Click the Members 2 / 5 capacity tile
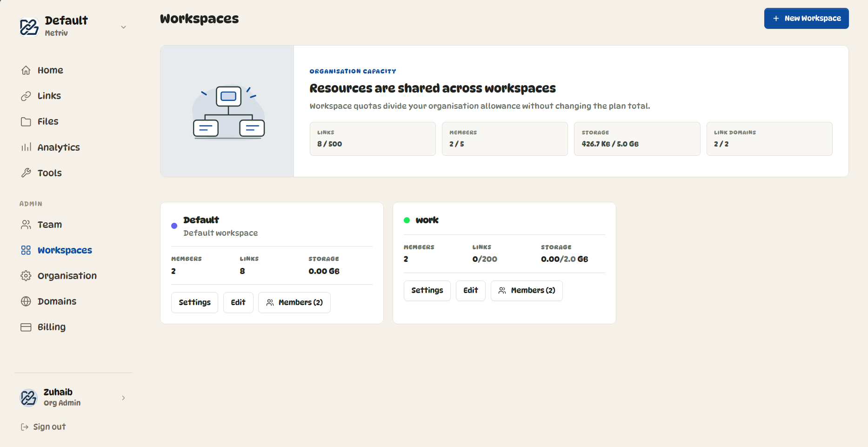This screenshot has width=868, height=447. click(x=505, y=139)
